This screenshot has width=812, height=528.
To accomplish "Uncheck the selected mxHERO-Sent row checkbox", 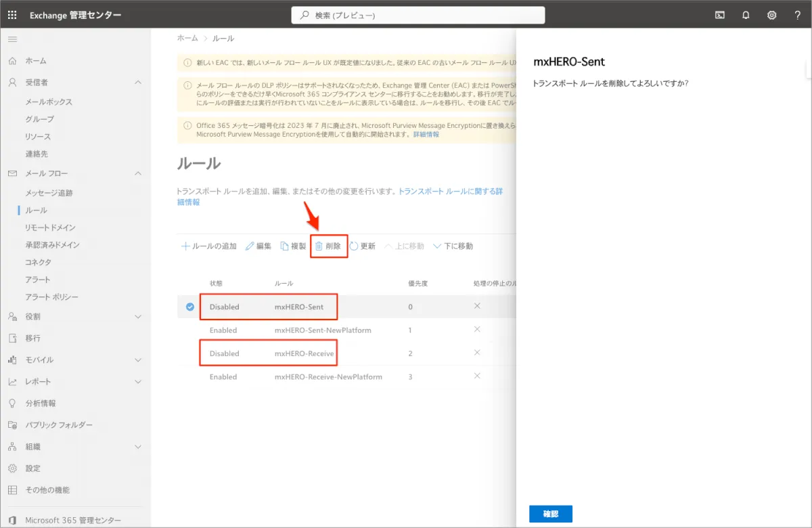I will (x=190, y=307).
